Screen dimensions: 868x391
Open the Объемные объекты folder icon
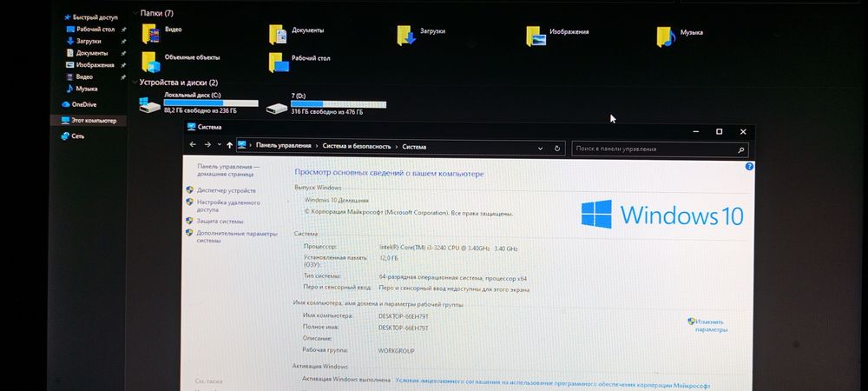point(150,62)
